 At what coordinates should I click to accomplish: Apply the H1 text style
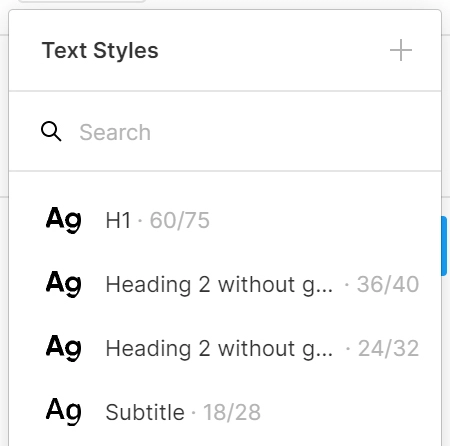225,220
